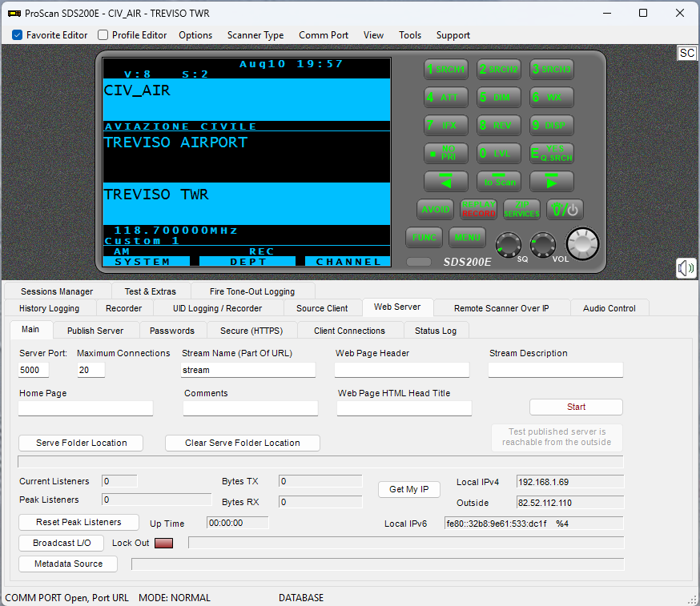700x606 pixels.
Task: Open the Support menu
Action: [453, 35]
